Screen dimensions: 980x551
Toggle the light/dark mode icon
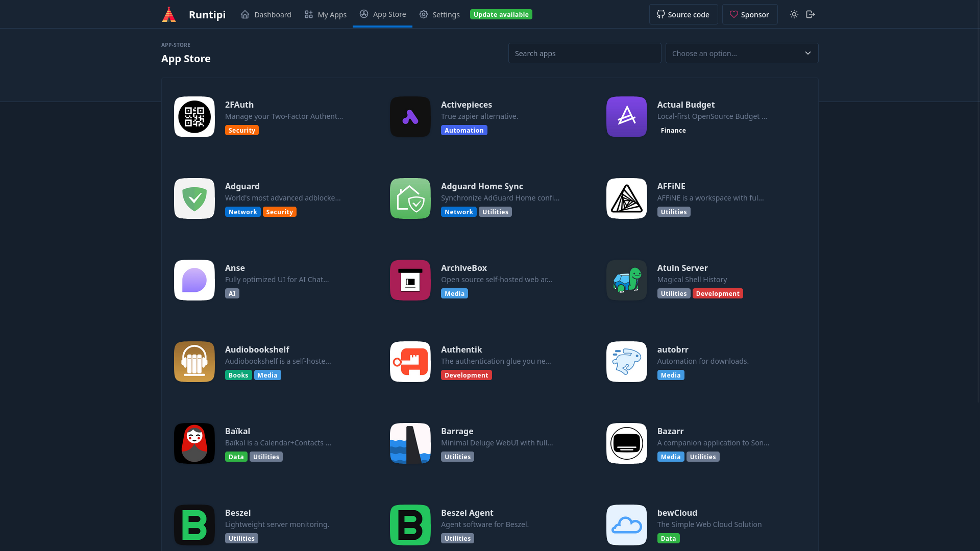click(794, 14)
